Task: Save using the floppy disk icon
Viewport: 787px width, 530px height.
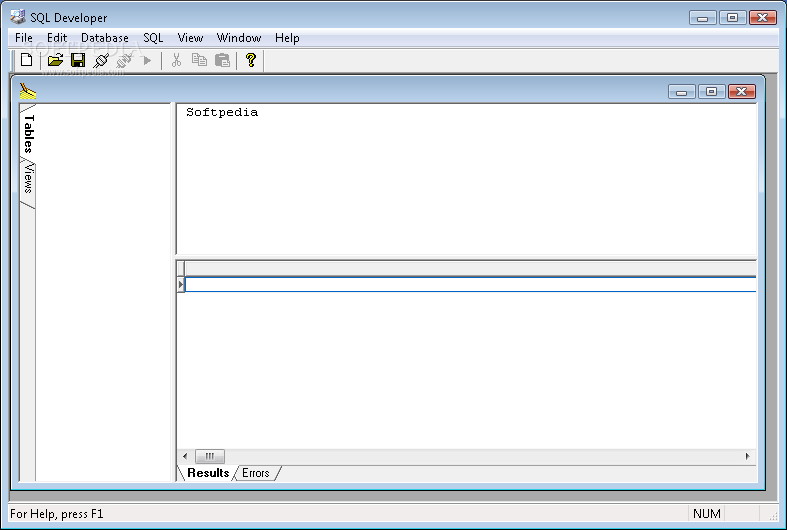Action: coord(78,60)
